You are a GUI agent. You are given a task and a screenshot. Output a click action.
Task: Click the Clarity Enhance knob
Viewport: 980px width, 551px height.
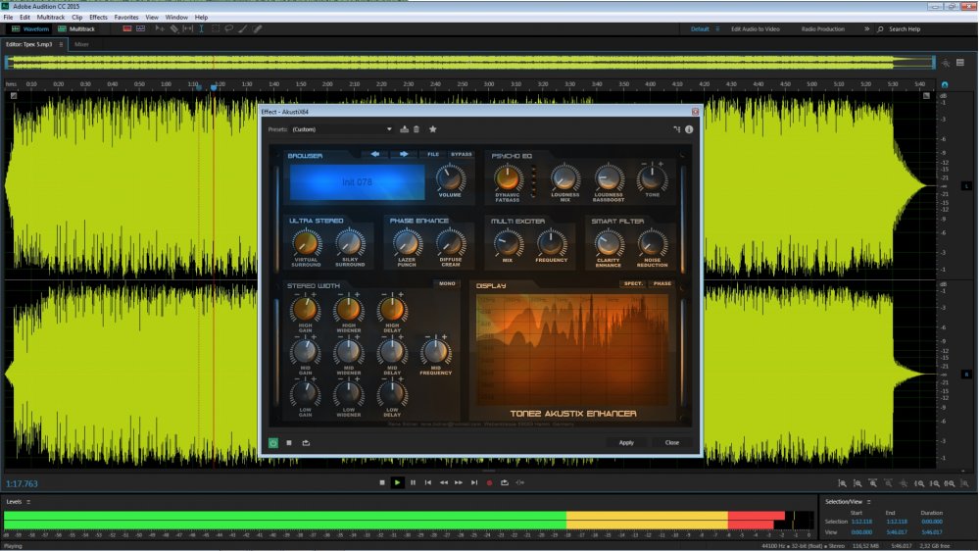(609, 243)
